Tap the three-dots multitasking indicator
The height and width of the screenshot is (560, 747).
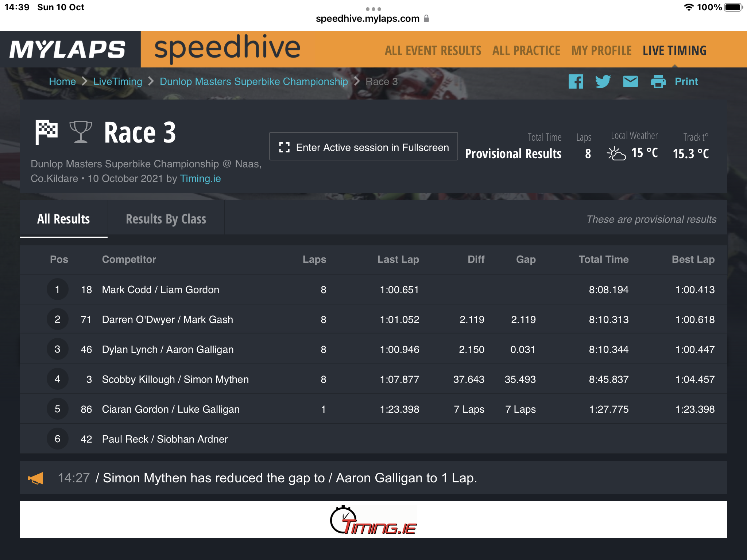click(x=373, y=9)
